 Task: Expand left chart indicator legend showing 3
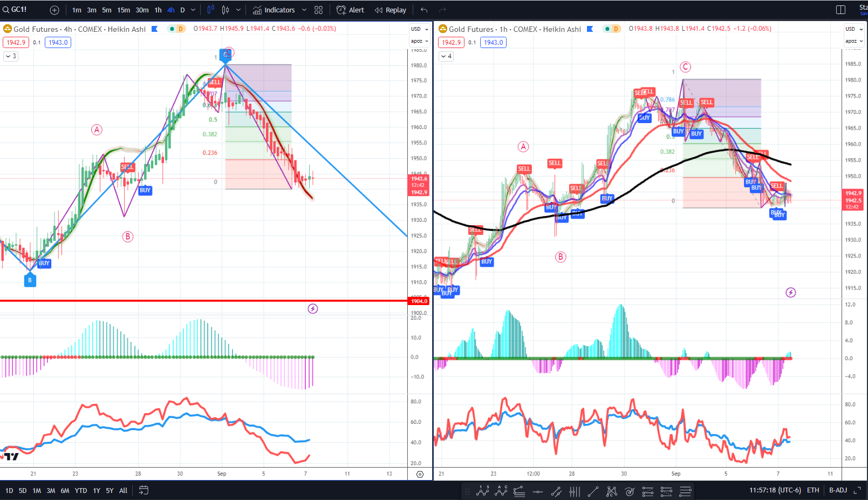[11, 56]
